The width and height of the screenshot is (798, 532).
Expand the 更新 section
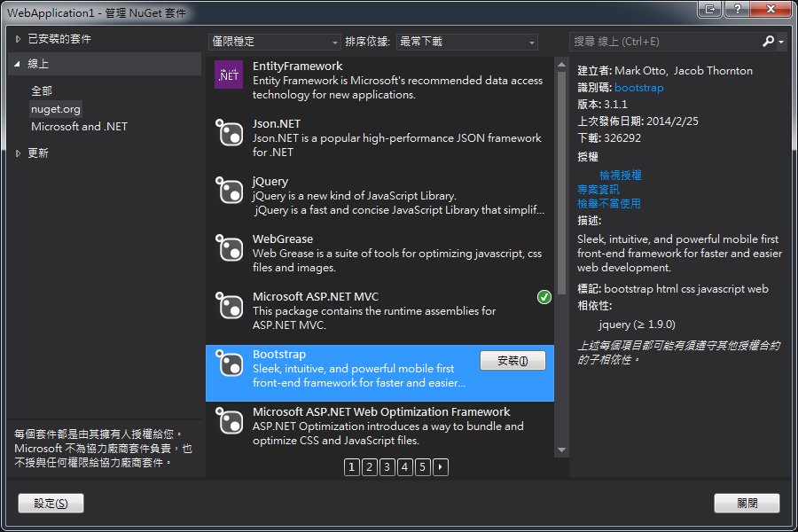(x=18, y=153)
